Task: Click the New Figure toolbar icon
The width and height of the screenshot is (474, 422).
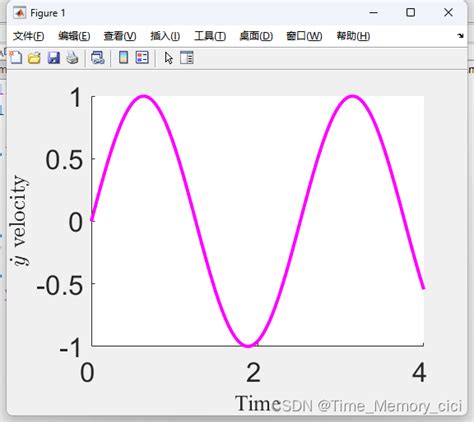Action: point(16,58)
